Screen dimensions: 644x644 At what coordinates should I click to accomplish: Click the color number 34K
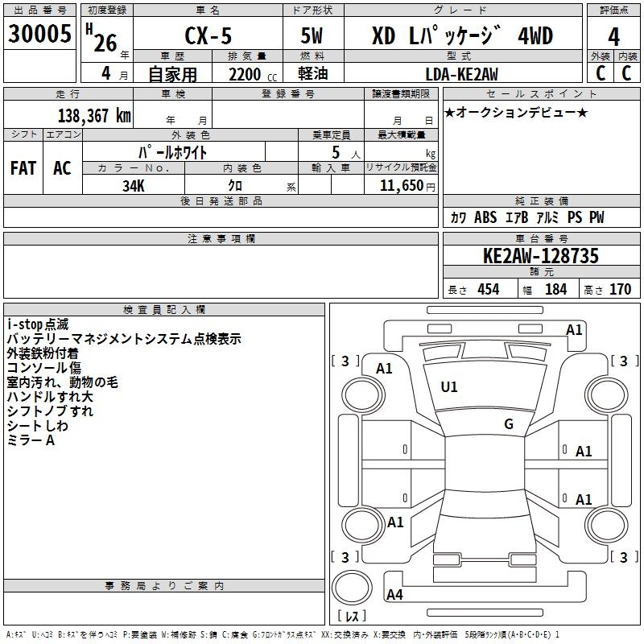pos(134,186)
